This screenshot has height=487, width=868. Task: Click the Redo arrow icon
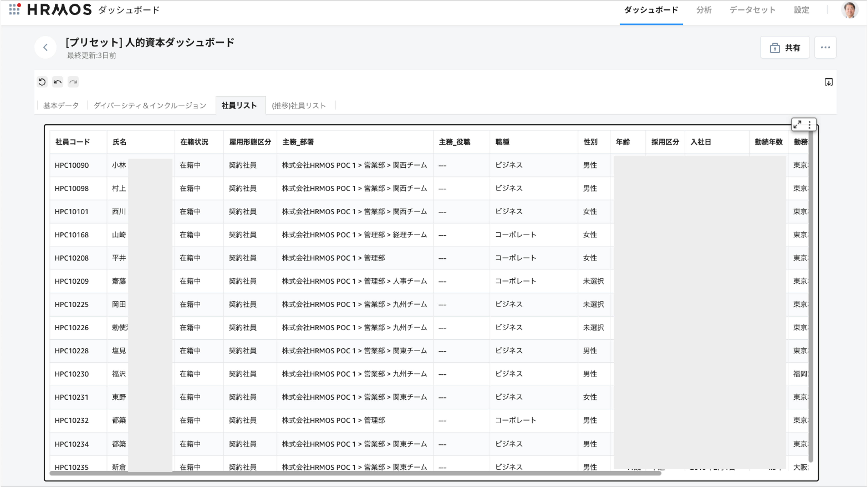(73, 82)
